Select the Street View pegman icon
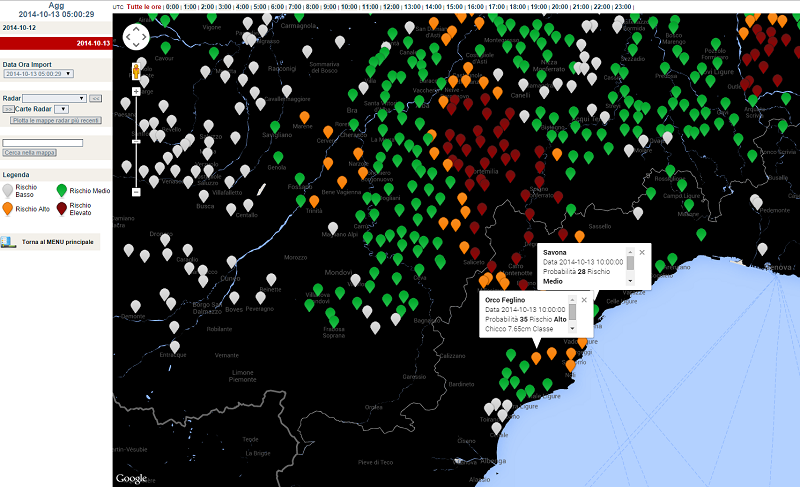Screen dimensions: 800x487 coord(136,71)
